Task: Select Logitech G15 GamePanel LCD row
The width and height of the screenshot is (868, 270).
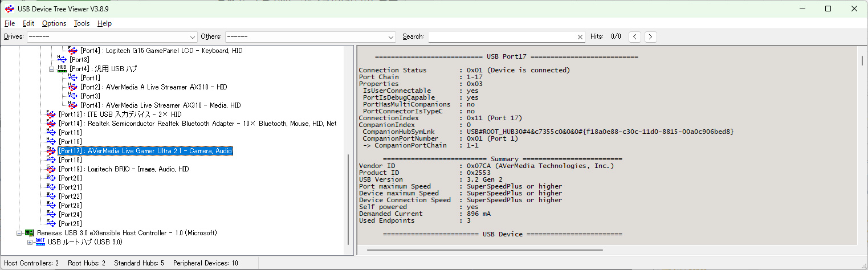Action: [x=161, y=51]
